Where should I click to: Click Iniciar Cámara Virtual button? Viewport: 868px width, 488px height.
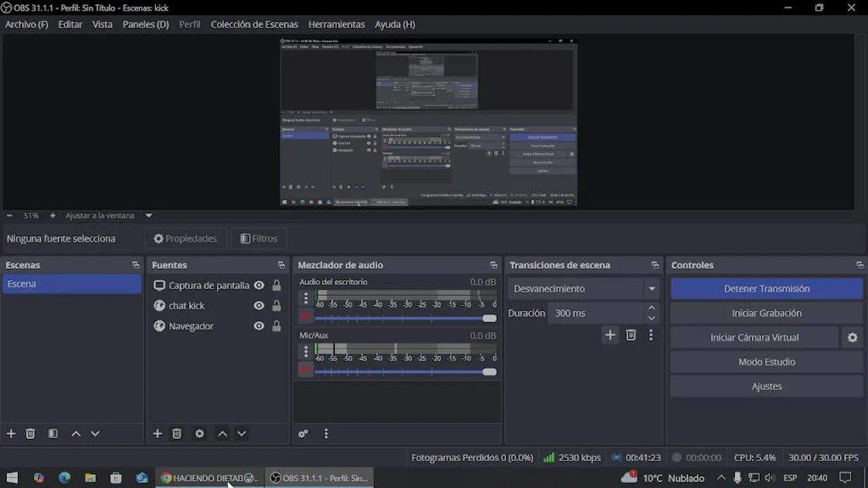coord(755,338)
